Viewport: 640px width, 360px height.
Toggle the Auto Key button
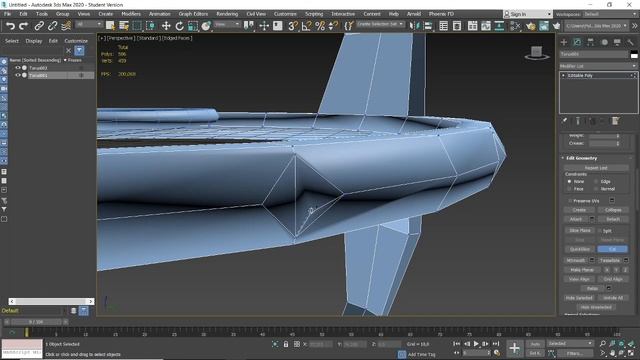535,344
